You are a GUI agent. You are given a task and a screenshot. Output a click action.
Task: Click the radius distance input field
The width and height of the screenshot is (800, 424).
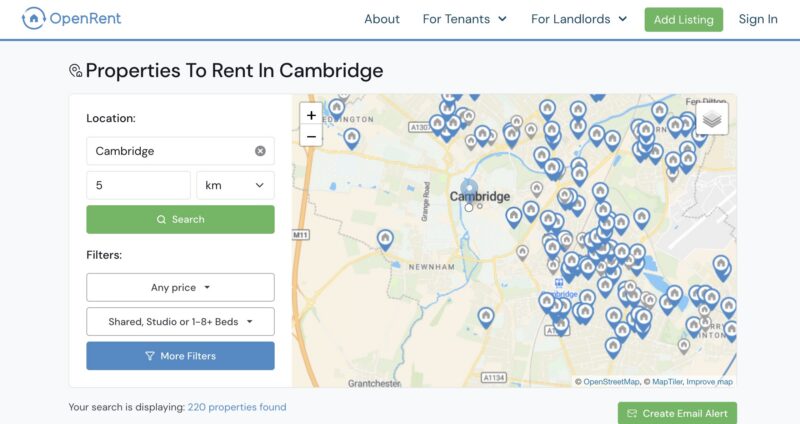pos(138,185)
